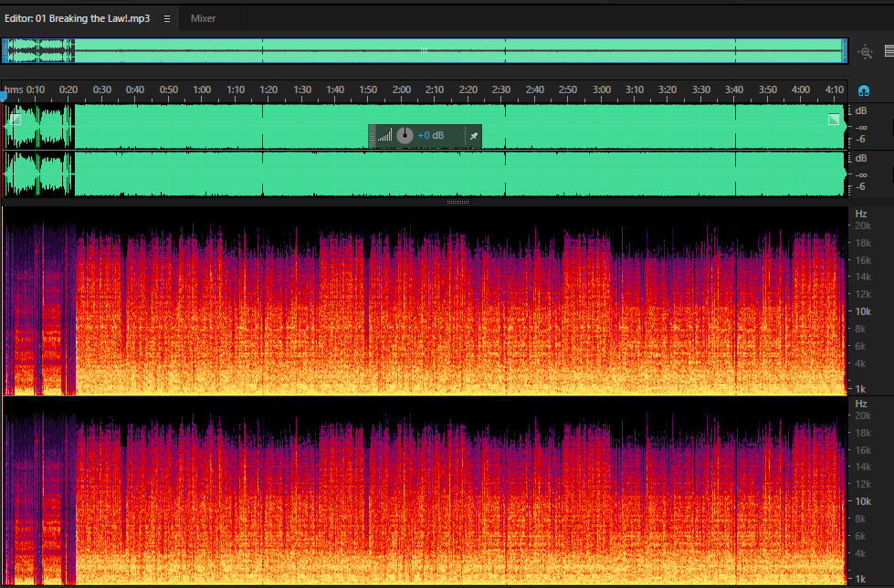The width and height of the screenshot is (894, 588).
Task: Click the 0:50 mark on the ruler
Action: (x=169, y=89)
